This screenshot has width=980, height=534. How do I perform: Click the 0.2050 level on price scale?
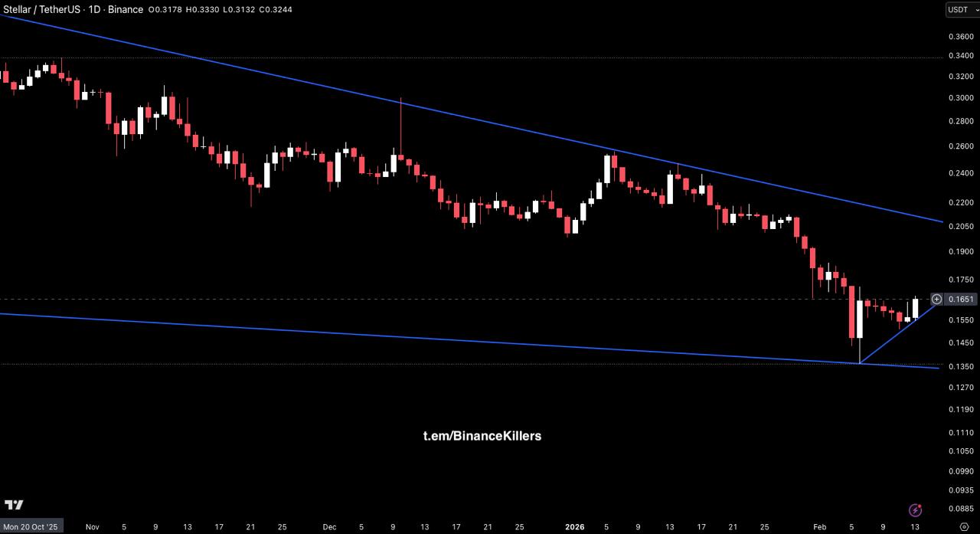(x=961, y=226)
